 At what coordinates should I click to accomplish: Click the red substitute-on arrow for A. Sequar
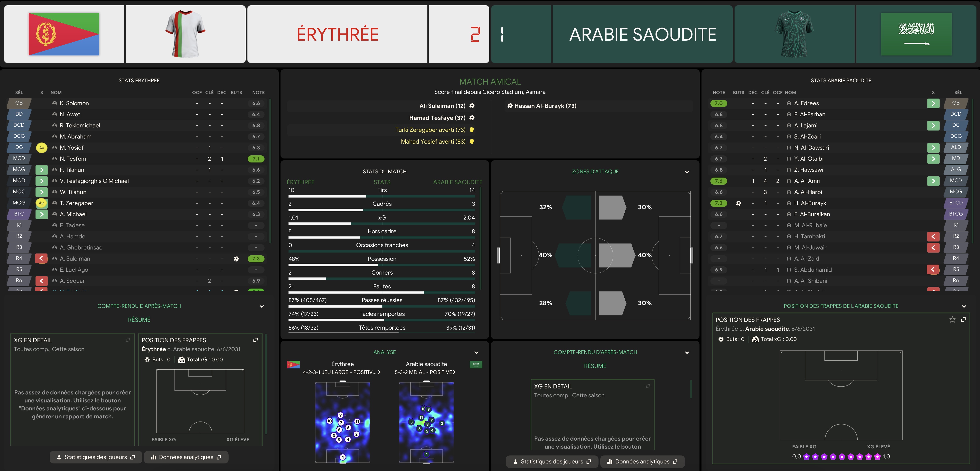41,281
